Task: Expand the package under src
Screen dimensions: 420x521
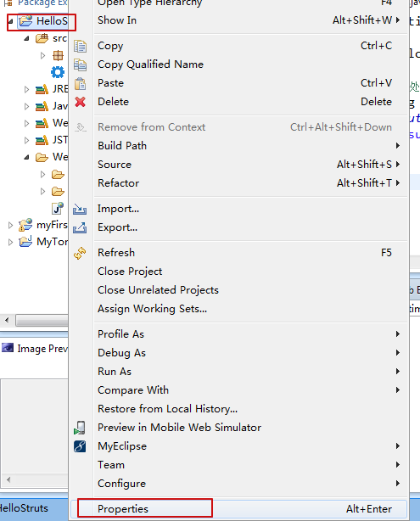Action: point(43,55)
